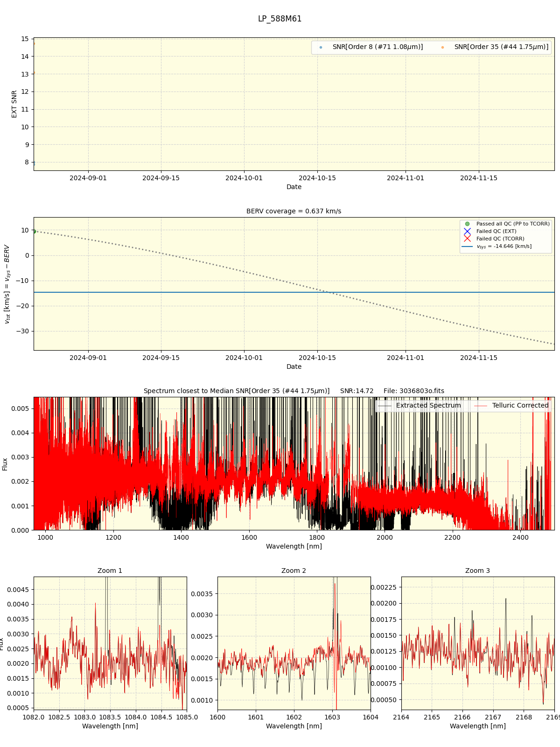Click the 2167 tick label in Zoom 3

coord(493,717)
